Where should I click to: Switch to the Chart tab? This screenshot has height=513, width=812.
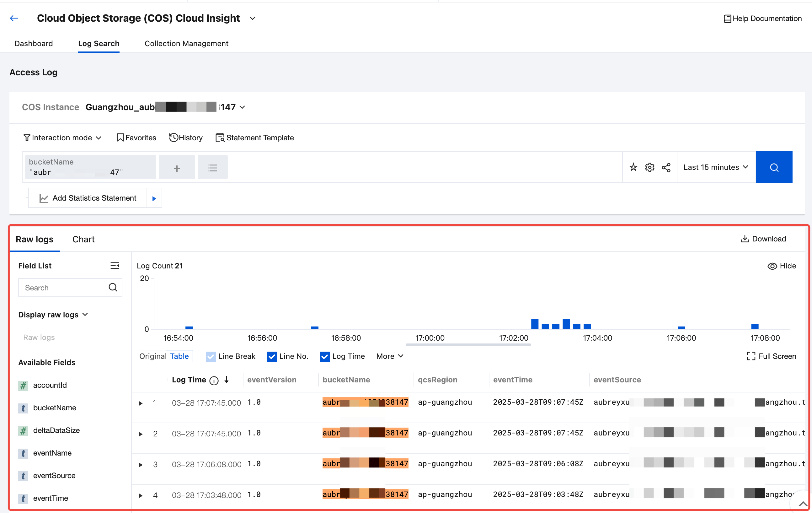point(83,239)
